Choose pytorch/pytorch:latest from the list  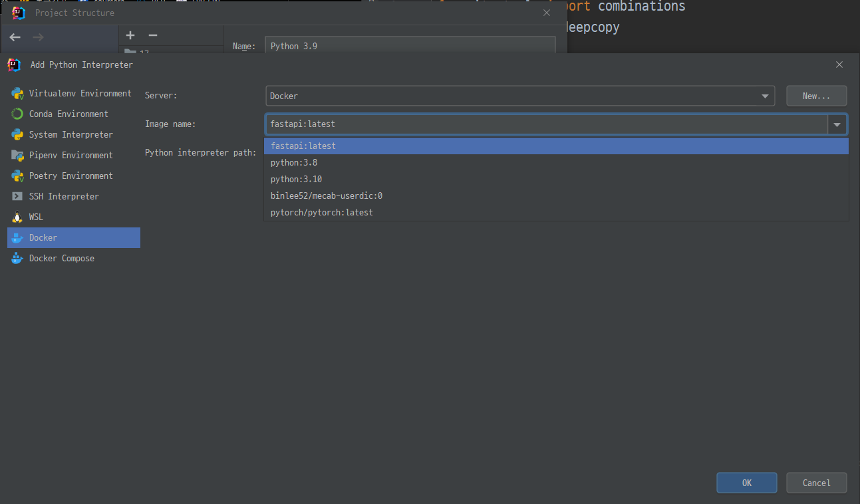tap(556, 212)
